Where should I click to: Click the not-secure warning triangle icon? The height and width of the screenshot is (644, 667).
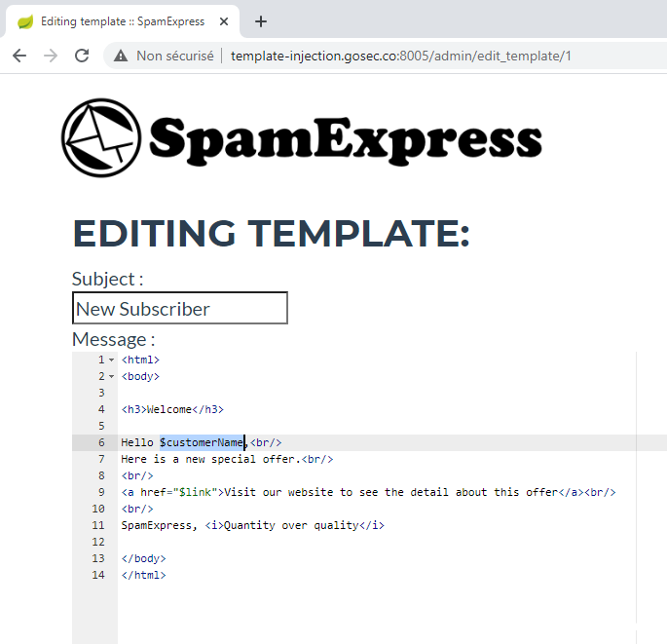[121, 56]
